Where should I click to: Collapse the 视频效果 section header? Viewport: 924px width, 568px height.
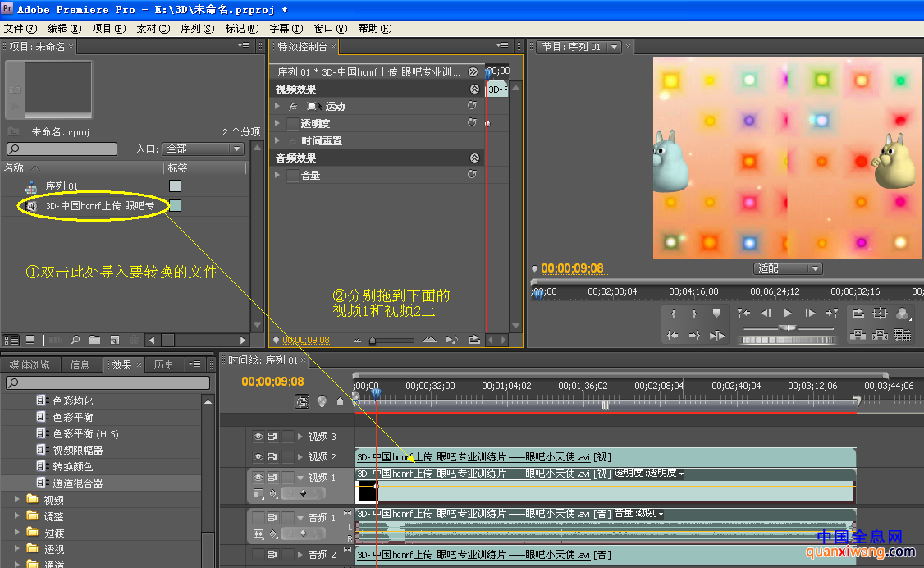(474, 89)
